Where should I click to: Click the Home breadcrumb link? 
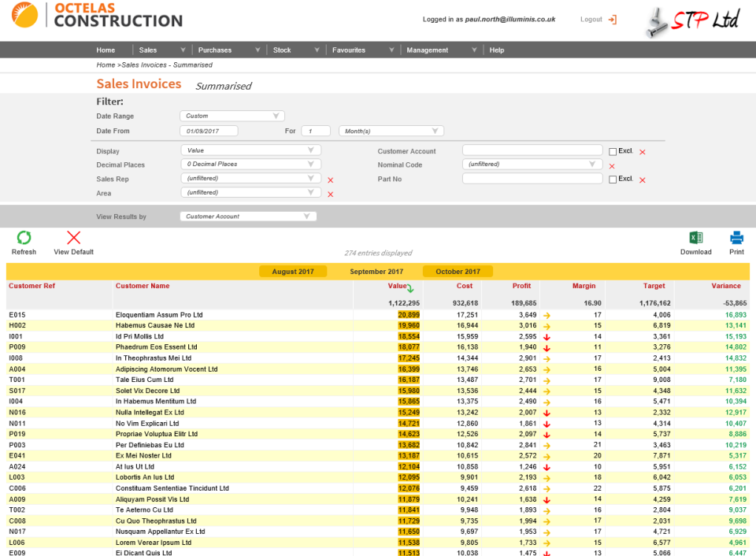pos(106,65)
